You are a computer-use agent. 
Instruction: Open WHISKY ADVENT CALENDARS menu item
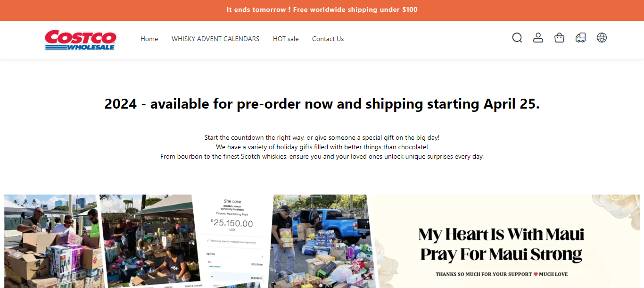pos(215,39)
